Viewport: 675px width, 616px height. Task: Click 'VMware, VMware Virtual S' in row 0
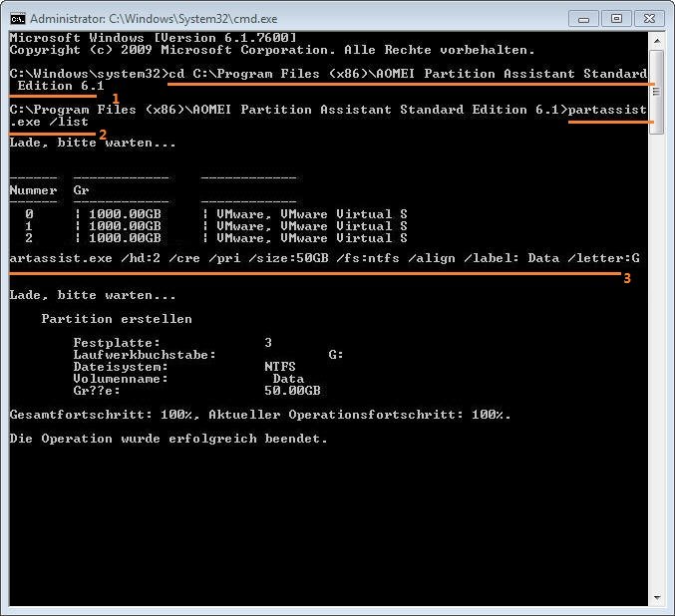tap(312, 214)
